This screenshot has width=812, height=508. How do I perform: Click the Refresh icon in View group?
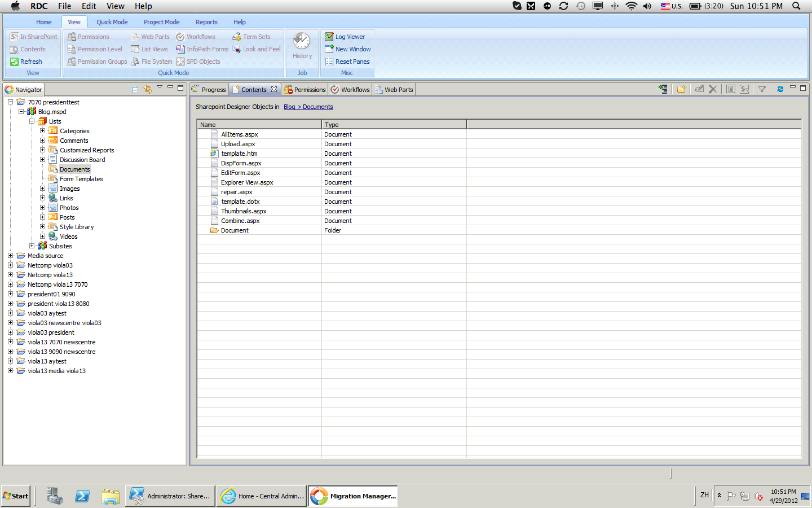coord(15,62)
